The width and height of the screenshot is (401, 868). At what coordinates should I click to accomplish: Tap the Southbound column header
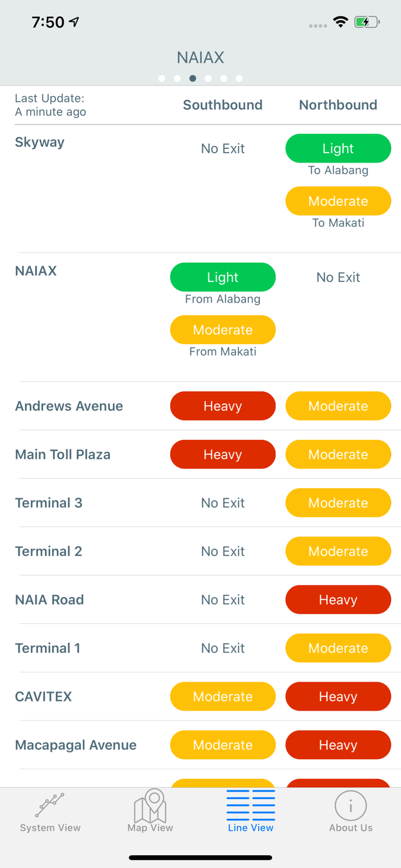pyautogui.click(x=223, y=105)
